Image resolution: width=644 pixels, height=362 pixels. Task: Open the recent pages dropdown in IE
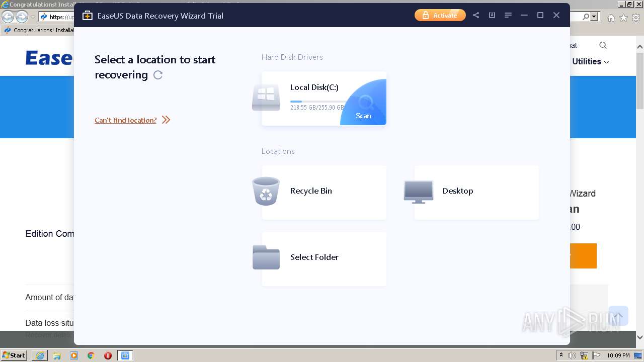click(x=33, y=17)
